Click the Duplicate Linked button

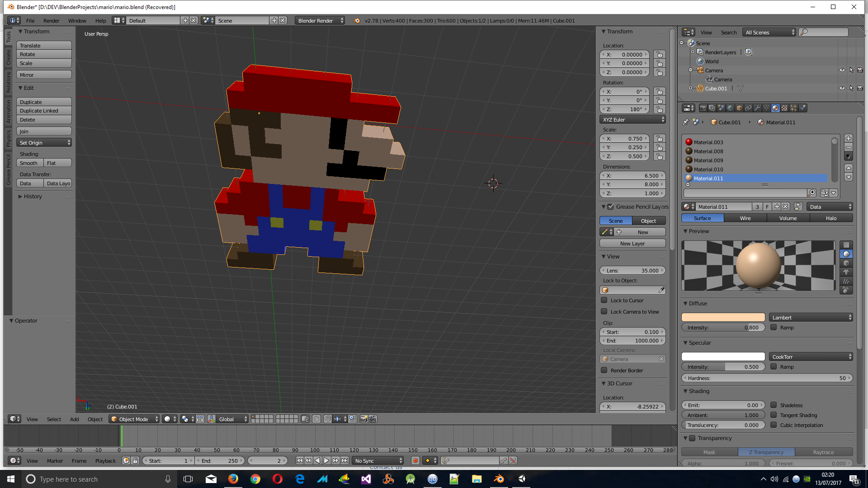tap(44, 110)
